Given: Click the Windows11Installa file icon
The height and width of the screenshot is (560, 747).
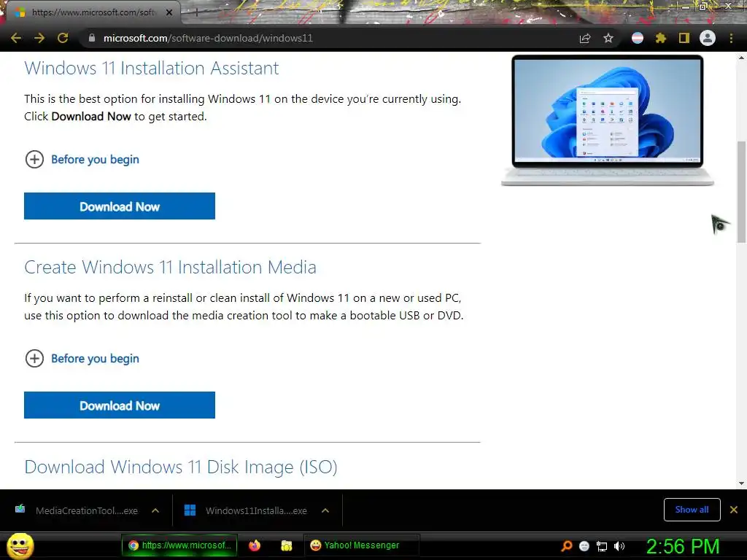Looking at the screenshot, I should pos(190,510).
